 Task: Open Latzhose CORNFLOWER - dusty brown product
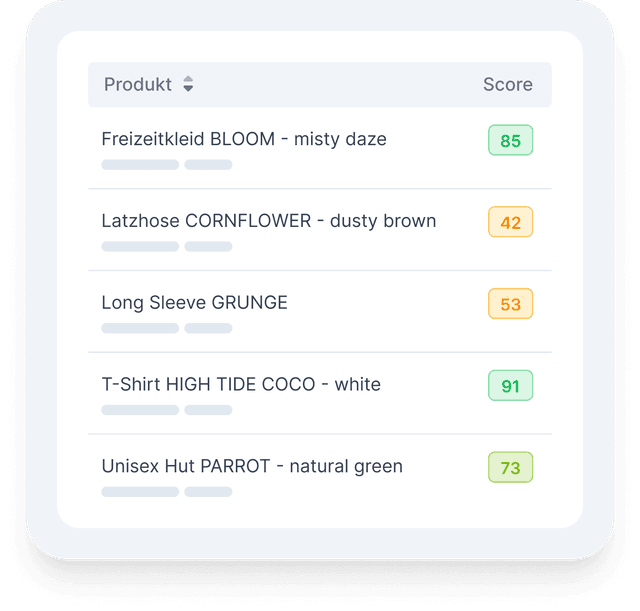point(269,221)
